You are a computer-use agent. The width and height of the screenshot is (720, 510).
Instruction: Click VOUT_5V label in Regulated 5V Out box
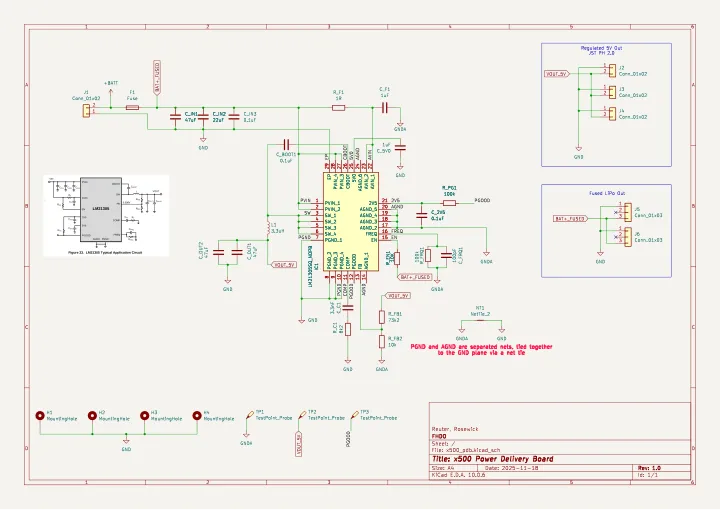[557, 73]
